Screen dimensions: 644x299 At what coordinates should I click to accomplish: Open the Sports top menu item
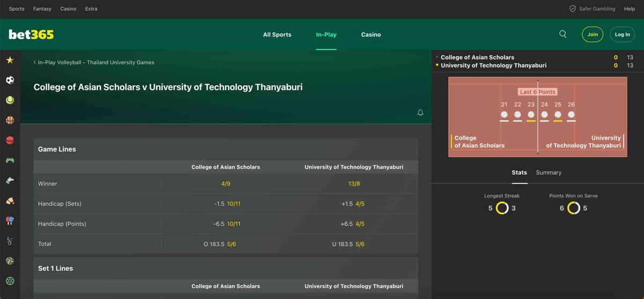coord(17,9)
